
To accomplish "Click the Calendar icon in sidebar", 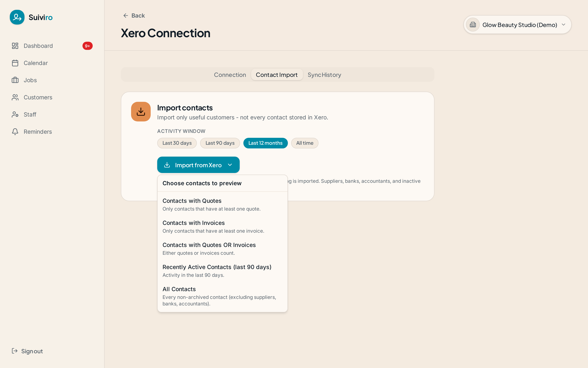I will coord(15,63).
